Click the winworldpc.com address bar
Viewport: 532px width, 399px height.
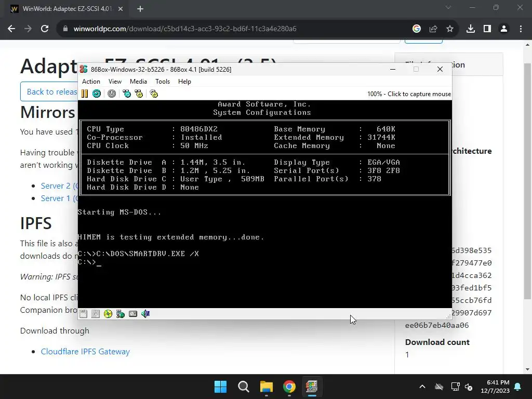[185, 29]
